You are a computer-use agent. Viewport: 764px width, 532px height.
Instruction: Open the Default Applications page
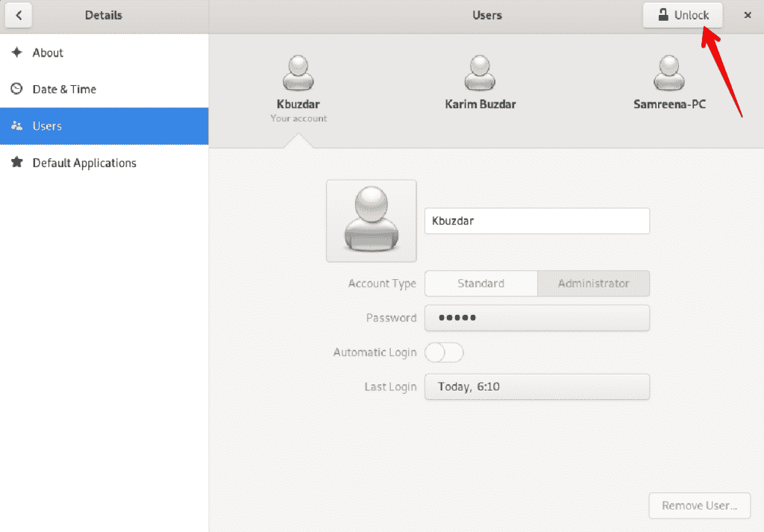point(84,163)
